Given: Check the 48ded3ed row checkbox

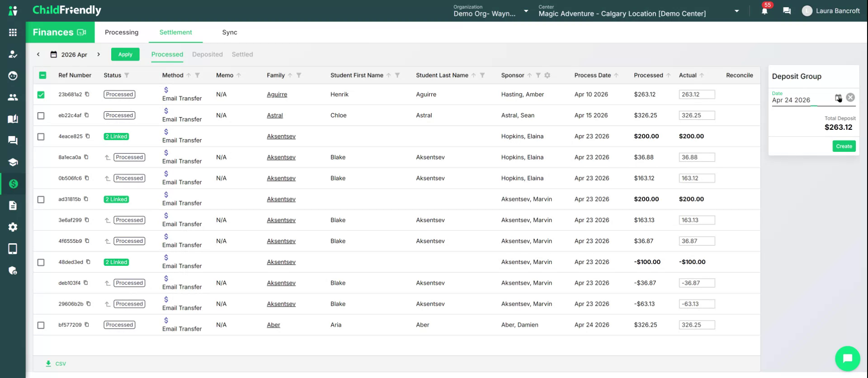Looking at the screenshot, I should coord(41,262).
